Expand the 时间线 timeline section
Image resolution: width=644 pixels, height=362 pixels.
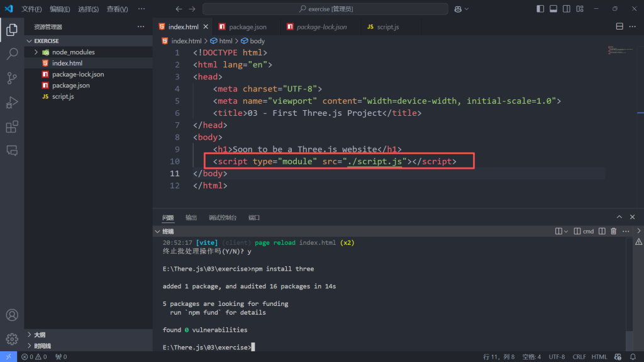tap(29, 346)
